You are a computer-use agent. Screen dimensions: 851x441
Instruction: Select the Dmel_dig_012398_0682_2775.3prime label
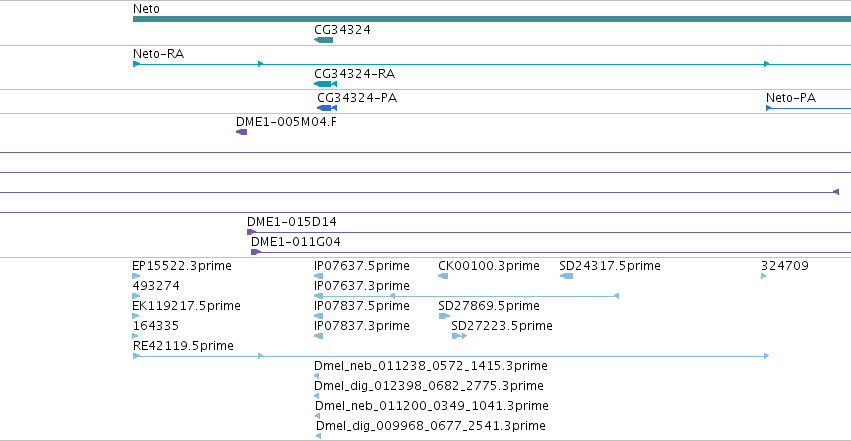(429, 386)
